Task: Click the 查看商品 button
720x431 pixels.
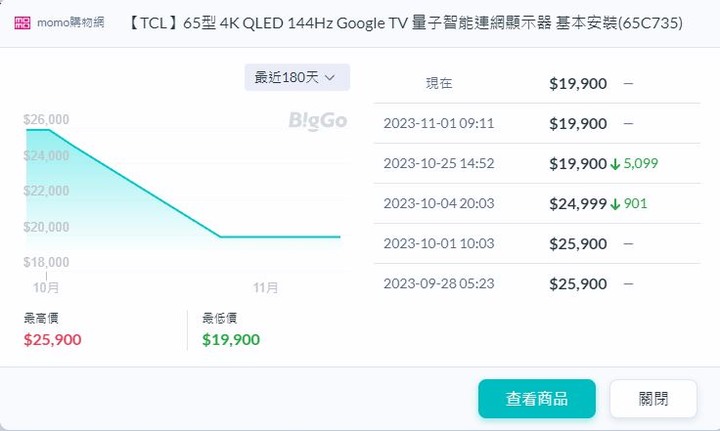Action: pyautogui.click(x=537, y=398)
